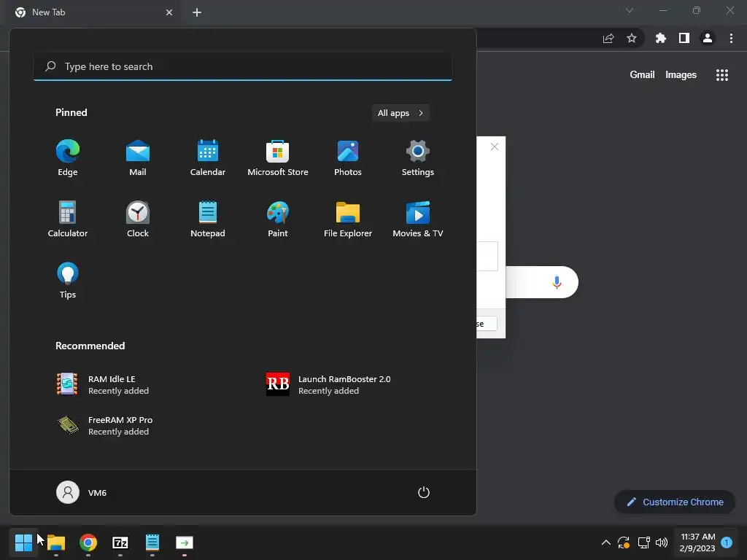The width and height of the screenshot is (747, 560).
Task: Click the Windows Start button
Action: click(x=23, y=542)
